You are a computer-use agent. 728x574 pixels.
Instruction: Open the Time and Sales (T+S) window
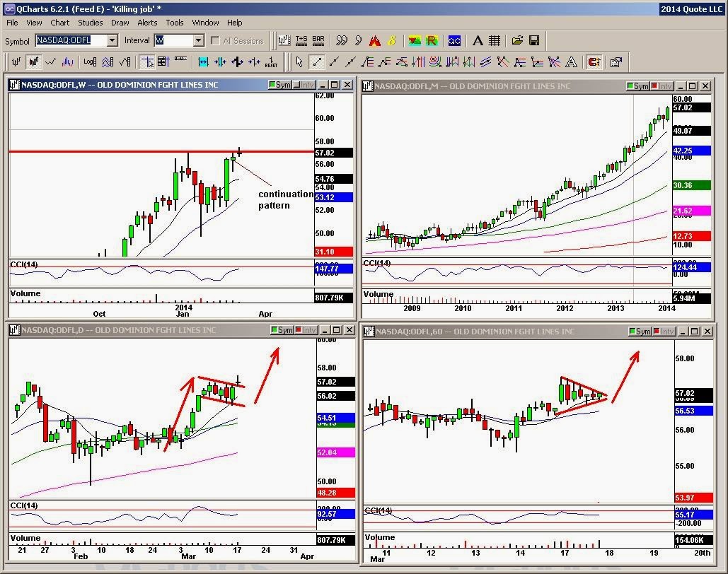pos(301,41)
